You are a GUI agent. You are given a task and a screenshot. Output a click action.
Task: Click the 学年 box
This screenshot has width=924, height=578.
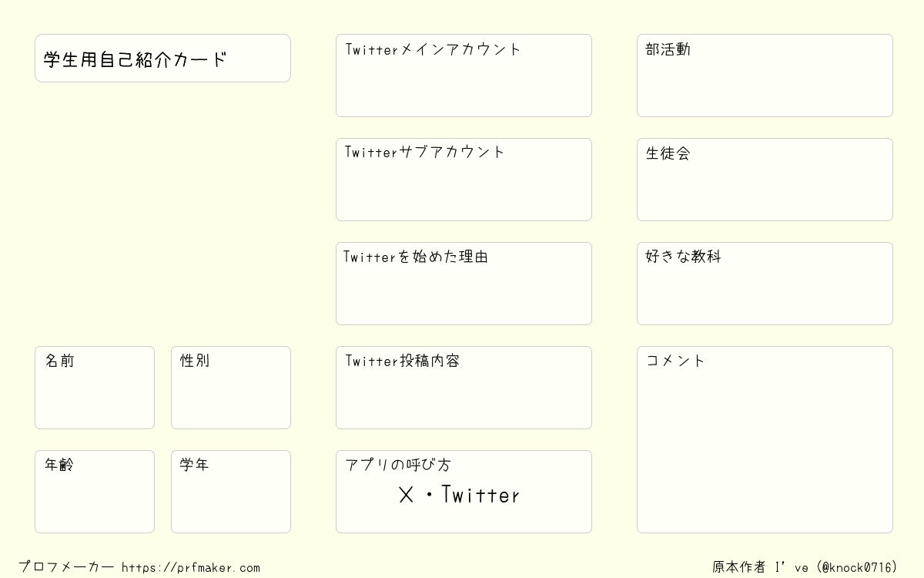[231, 492]
